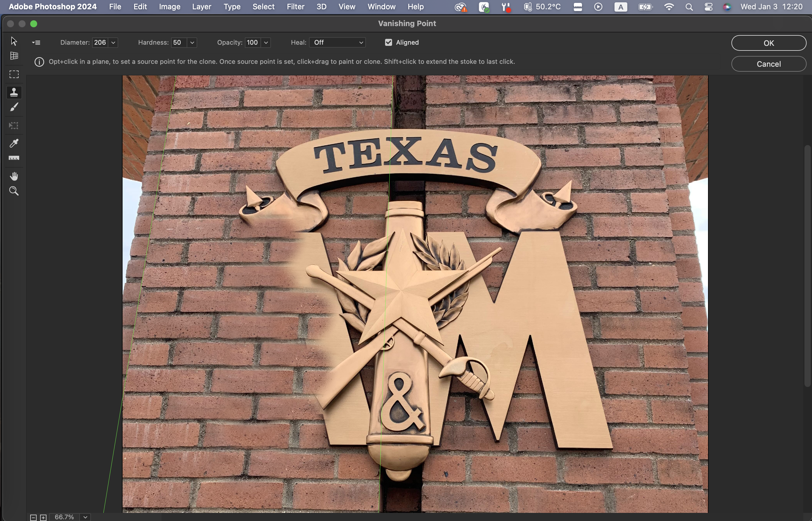Select the Brush tool

point(14,107)
